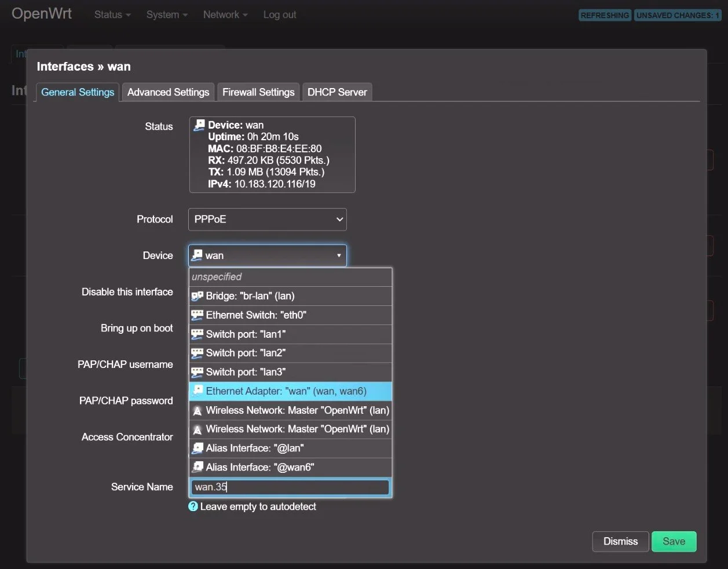Click the Access Concentrator label

[127, 437]
